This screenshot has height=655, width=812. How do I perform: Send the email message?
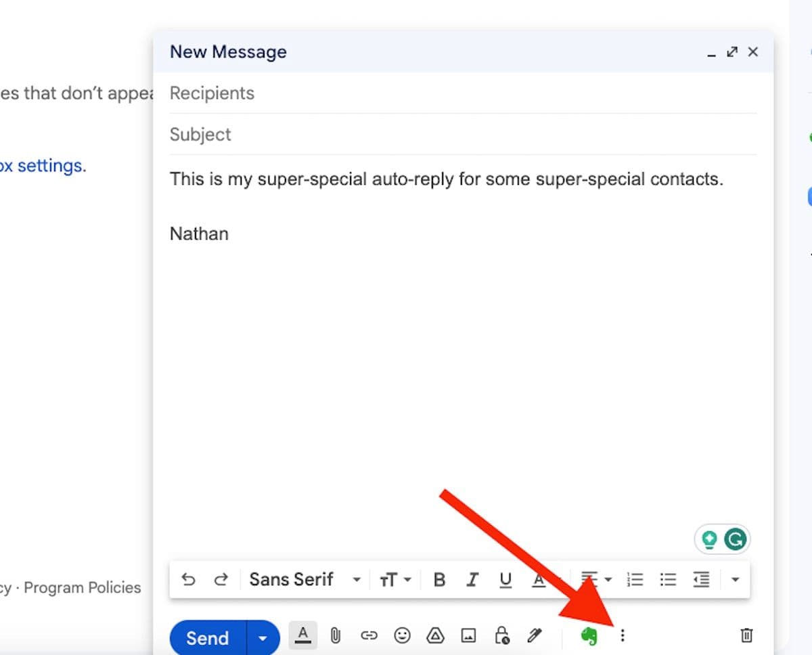(x=208, y=637)
